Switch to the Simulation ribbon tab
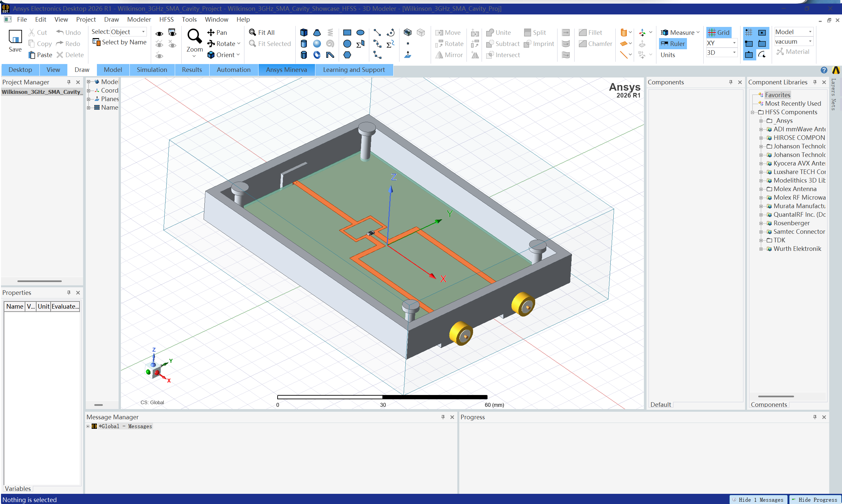Viewport: 842px width, 504px height. [x=152, y=70]
